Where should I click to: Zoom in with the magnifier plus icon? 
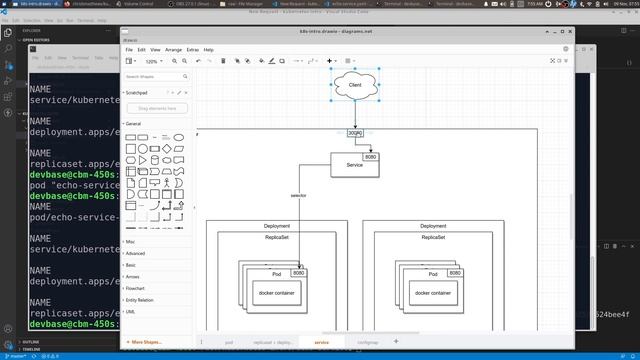coord(174,61)
